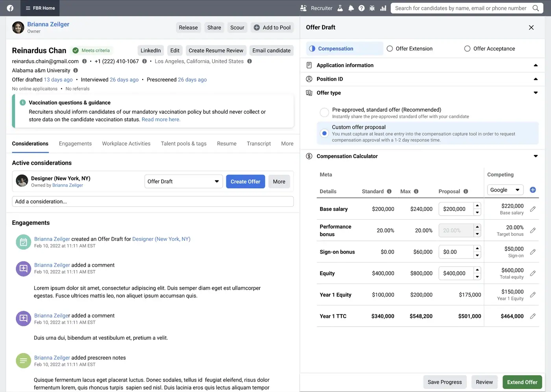This screenshot has width=551, height=392.
Task: Click the lab flask icon in top bar
Action: click(x=340, y=8)
